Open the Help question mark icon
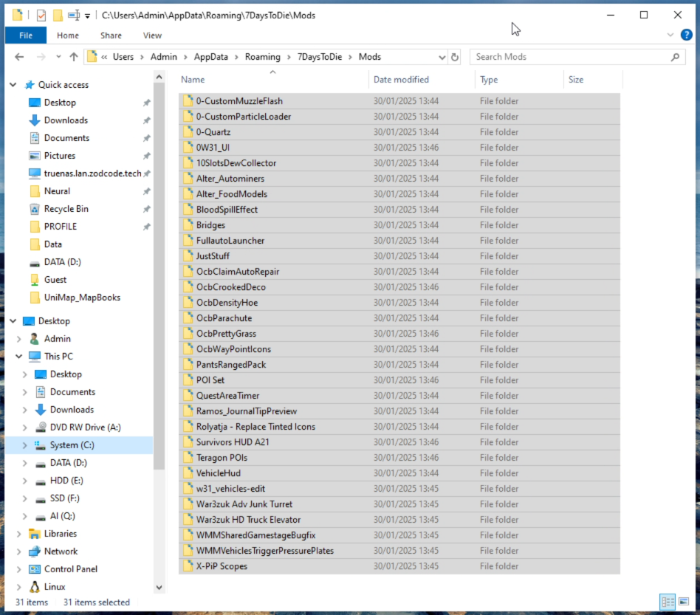700x615 pixels. click(x=686, y=35)
